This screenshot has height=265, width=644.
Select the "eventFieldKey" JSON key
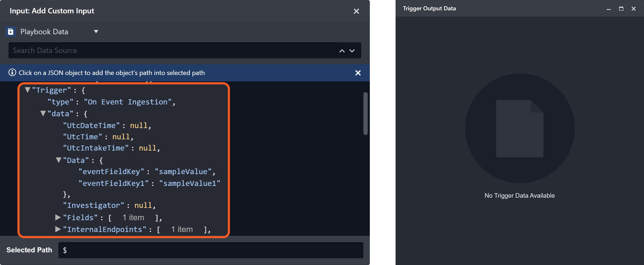click(111, 171)
